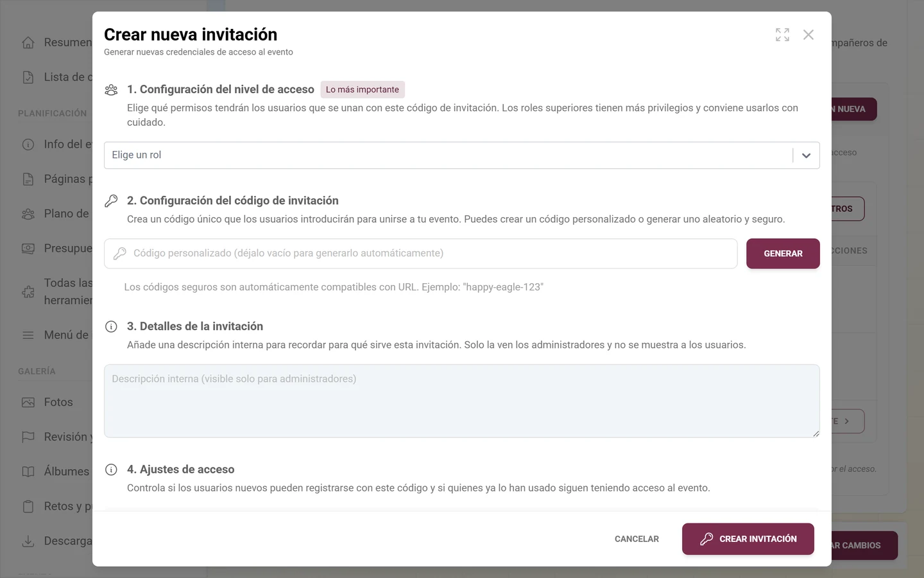Click the key icon beside section 2 heading

(x=111, y=201)
